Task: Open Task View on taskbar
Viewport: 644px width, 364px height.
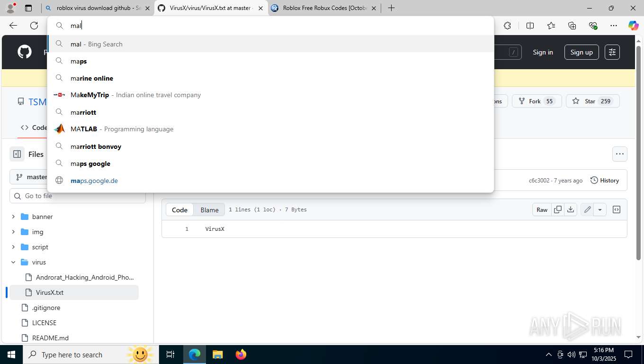Action: (x=170, y=355)
